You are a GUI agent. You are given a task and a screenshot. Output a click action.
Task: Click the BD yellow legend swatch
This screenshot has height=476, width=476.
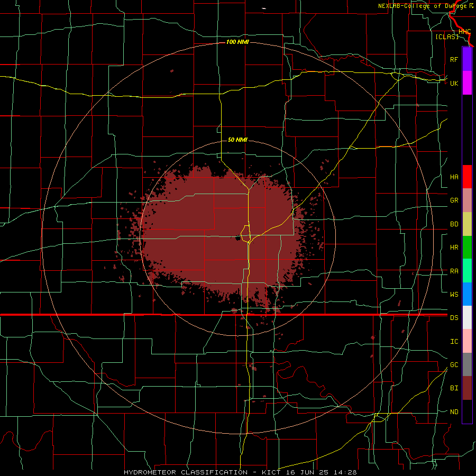pyautogui.click(x=467, y=224)
